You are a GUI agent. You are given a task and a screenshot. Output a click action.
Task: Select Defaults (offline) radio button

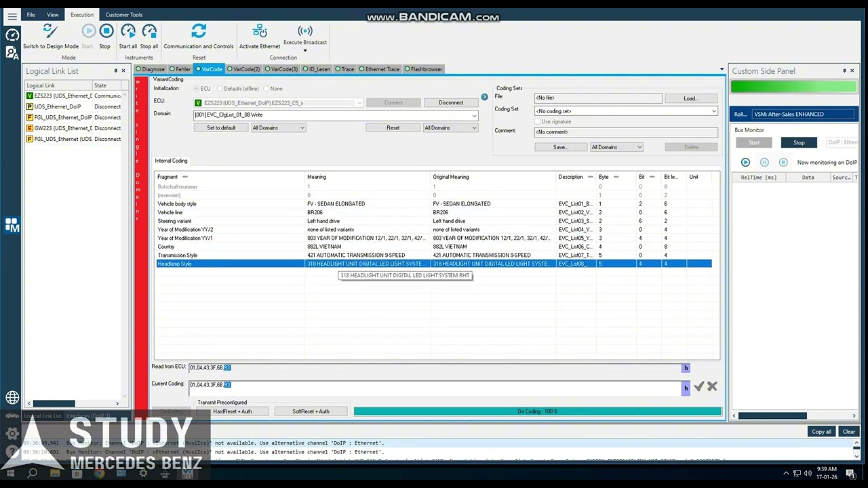(220, 89)
